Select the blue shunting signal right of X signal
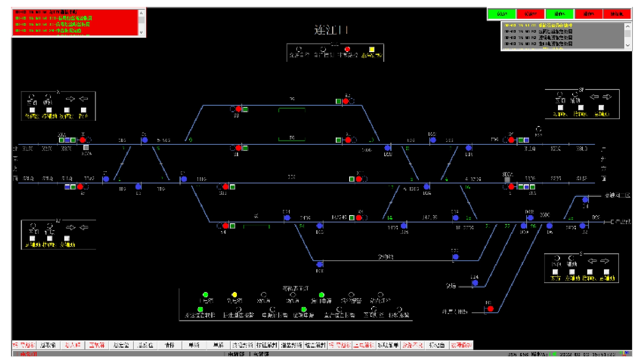641x364 pixels. 144,140
